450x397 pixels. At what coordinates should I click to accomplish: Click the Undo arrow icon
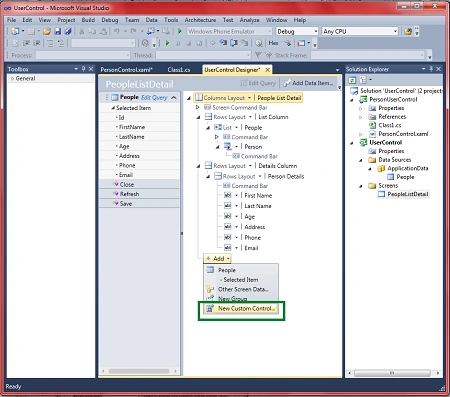[116, 31]
